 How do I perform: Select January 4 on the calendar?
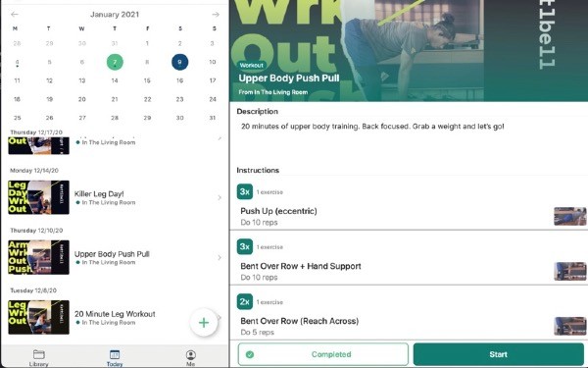17,63
